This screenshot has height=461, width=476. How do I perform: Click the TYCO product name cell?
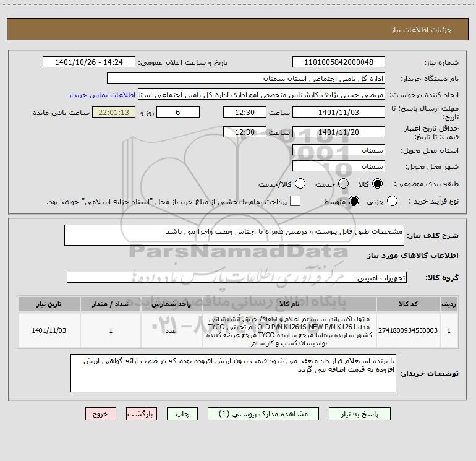(289, 330)
